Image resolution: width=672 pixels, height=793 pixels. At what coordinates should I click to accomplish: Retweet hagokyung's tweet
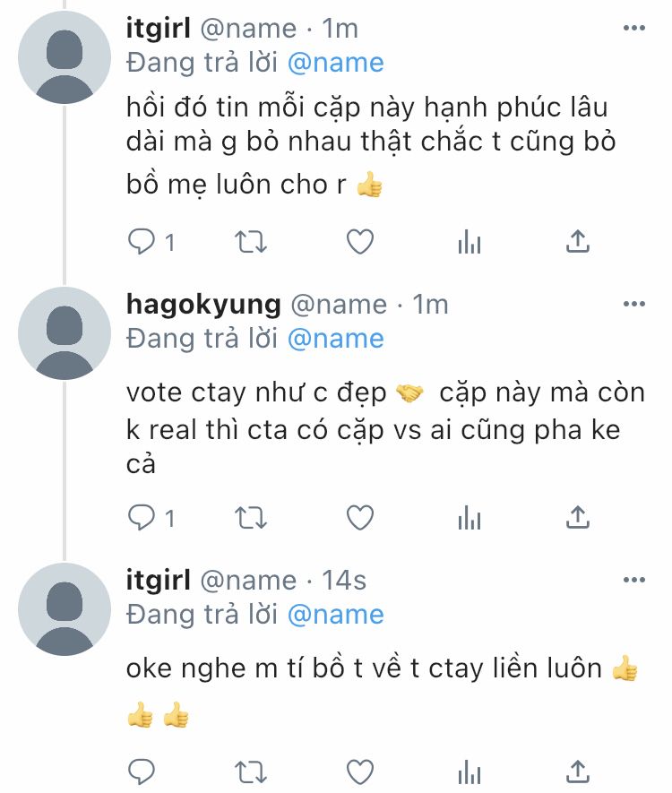(251, 517)
